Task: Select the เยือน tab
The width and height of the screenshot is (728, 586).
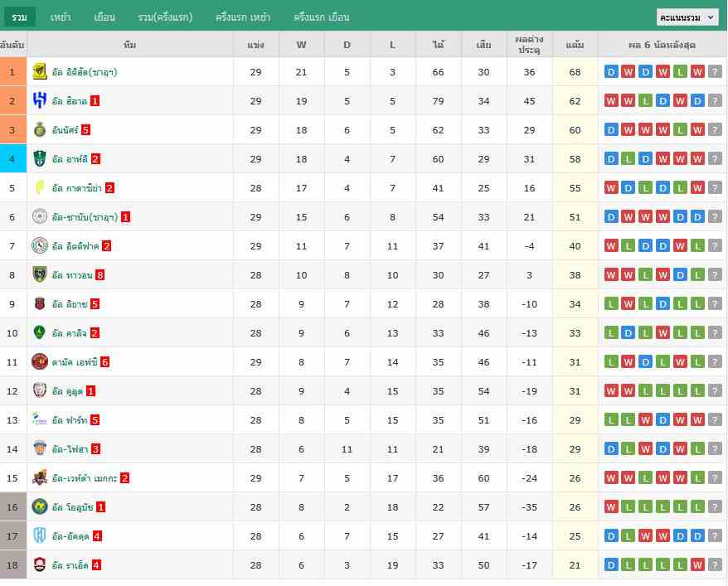Action: [x=104, y=17]
